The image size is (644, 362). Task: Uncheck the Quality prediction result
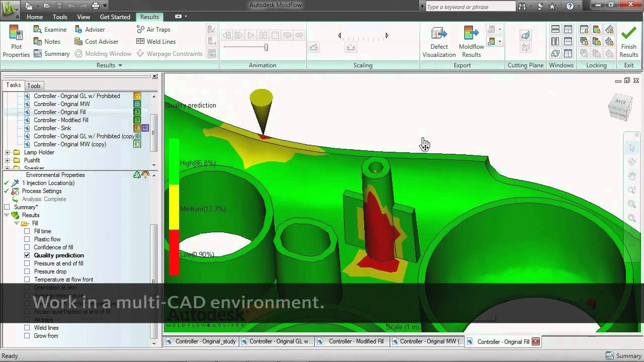pos(27,255)
